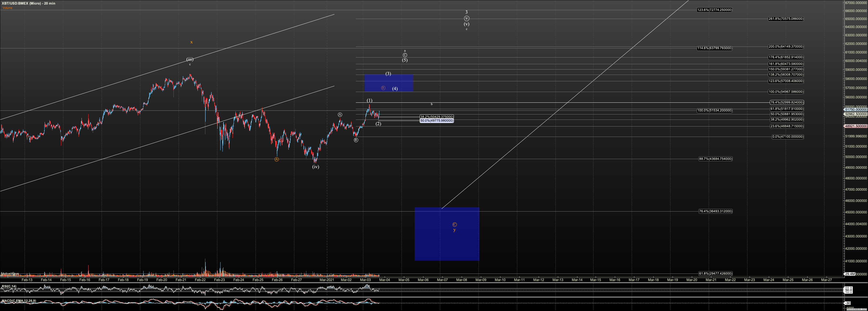Click the red 48921.500000 price marker
The height and width of the screenshot is (311, 868).
(x=855, y=126)
